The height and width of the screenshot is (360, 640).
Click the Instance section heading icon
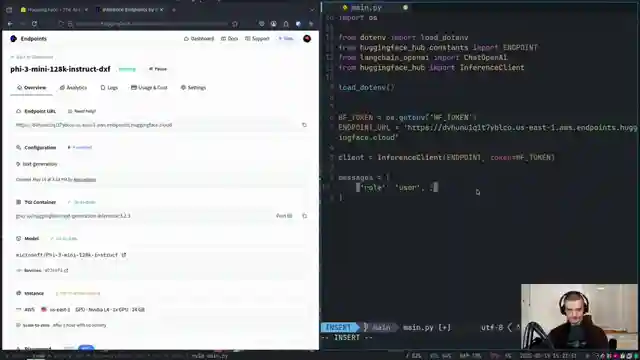[18, 293]
